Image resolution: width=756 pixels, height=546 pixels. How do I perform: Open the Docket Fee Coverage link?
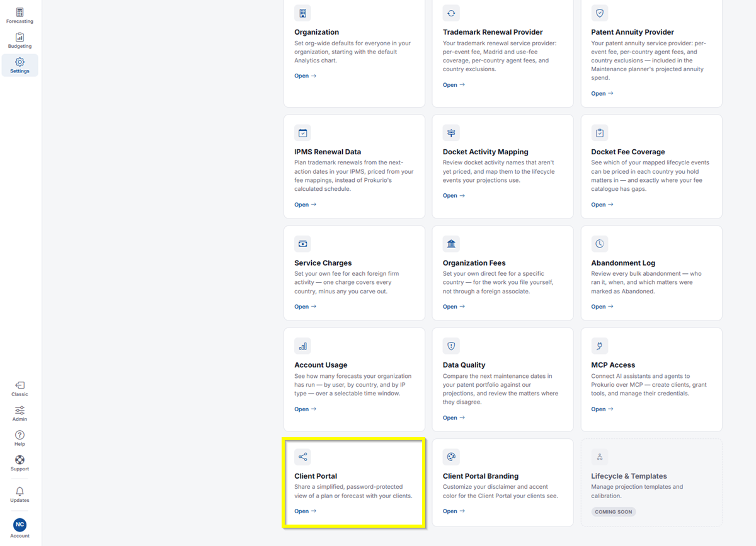point(602,205)
